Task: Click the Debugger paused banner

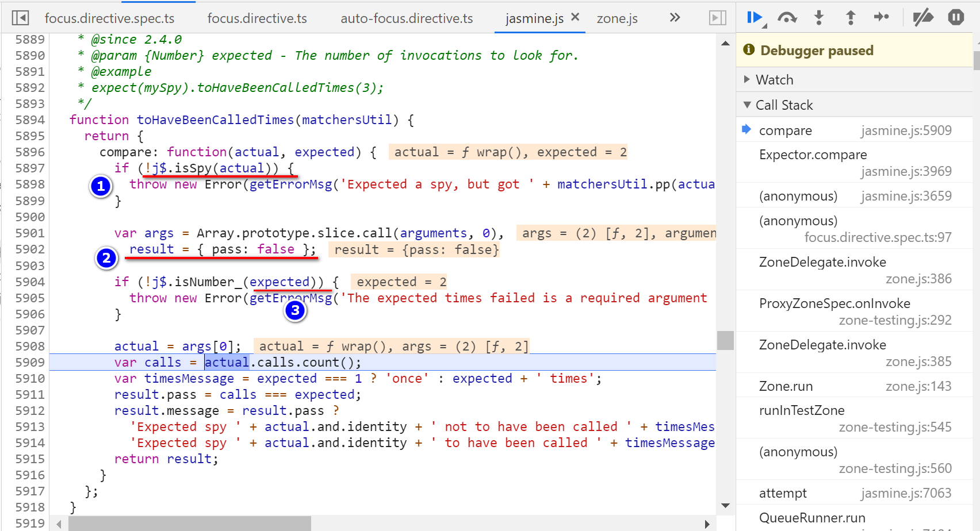Action: pos(854,51)
